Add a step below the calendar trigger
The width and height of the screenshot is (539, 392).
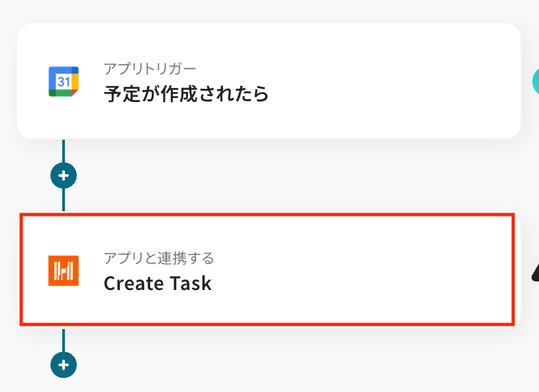pos(64,176)
